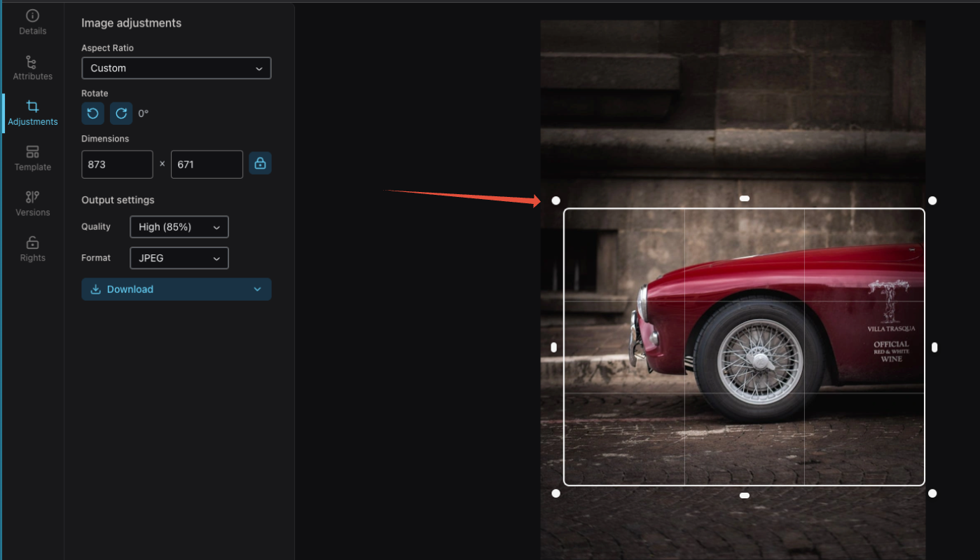980x560 pixels.
Task: Open the Rights tab
Action: [x=32, y=250]
